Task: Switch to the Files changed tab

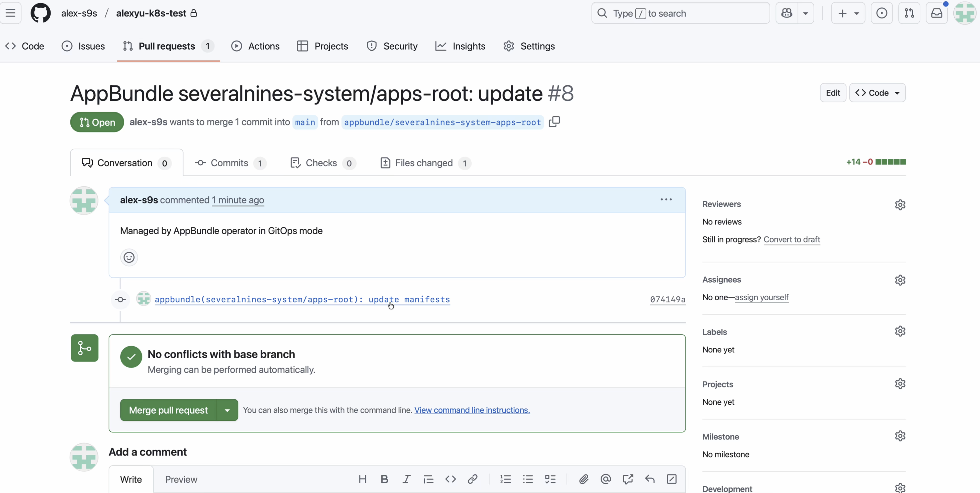Action: 424,163
